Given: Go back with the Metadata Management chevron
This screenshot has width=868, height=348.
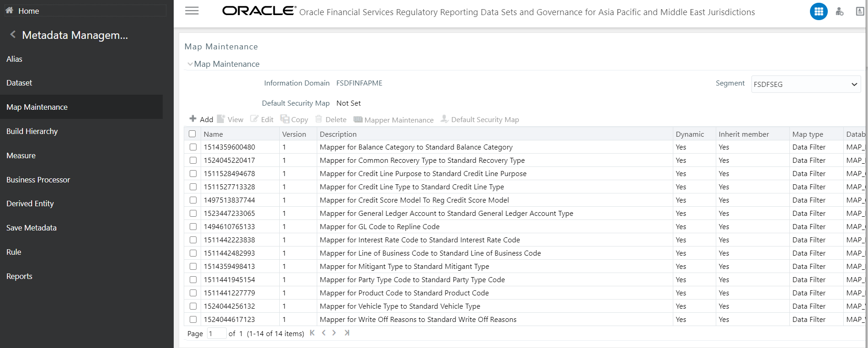Looking at the screenshot, I should point(13,34).
